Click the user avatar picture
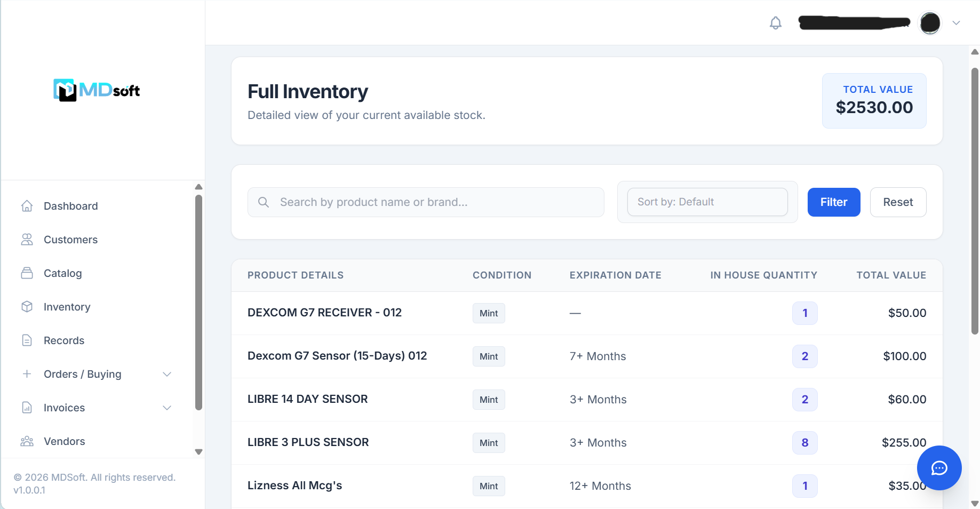The image size is (980, 509). click(x=930, y=23)
